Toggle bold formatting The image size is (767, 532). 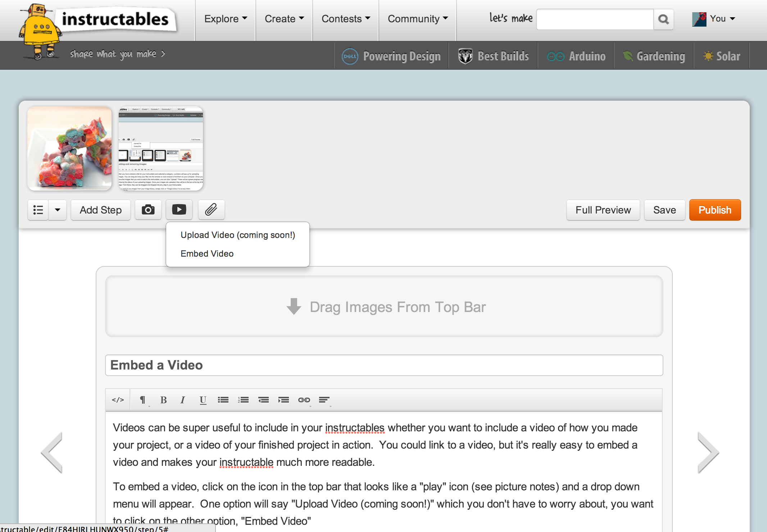[x=164, y=399]
